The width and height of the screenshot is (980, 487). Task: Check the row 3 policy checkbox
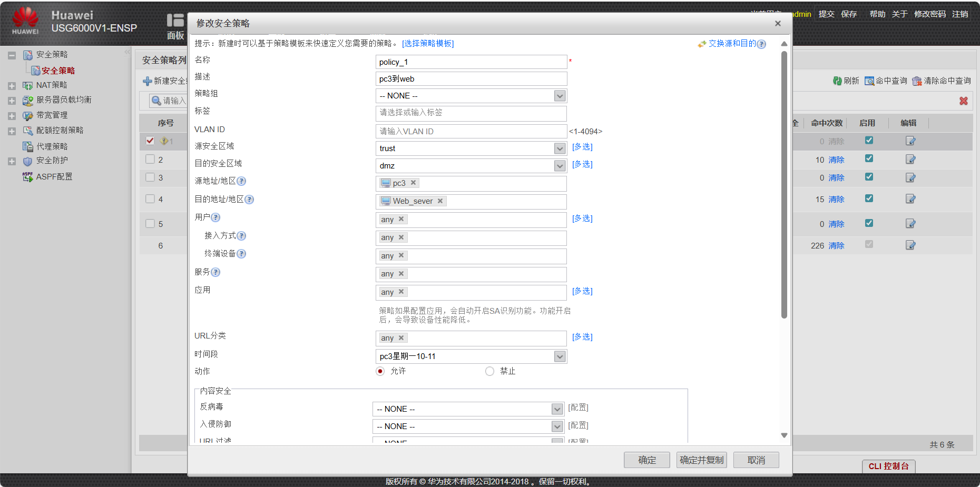150,177
